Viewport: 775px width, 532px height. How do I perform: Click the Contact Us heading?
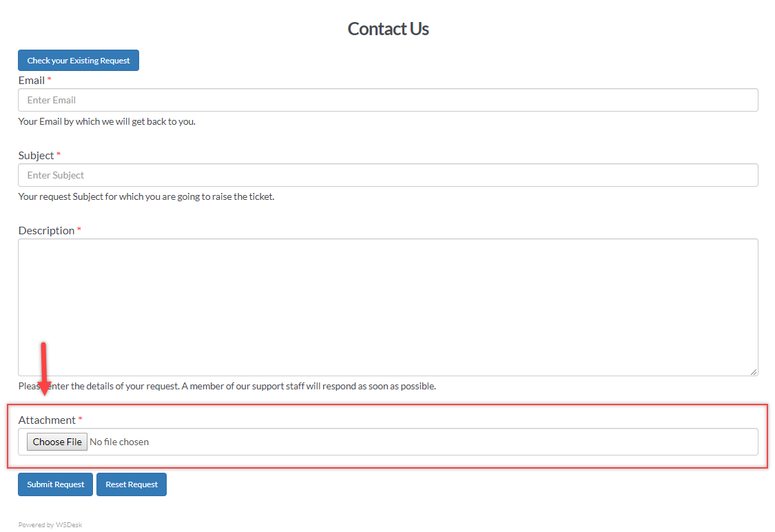coord(388,29)
